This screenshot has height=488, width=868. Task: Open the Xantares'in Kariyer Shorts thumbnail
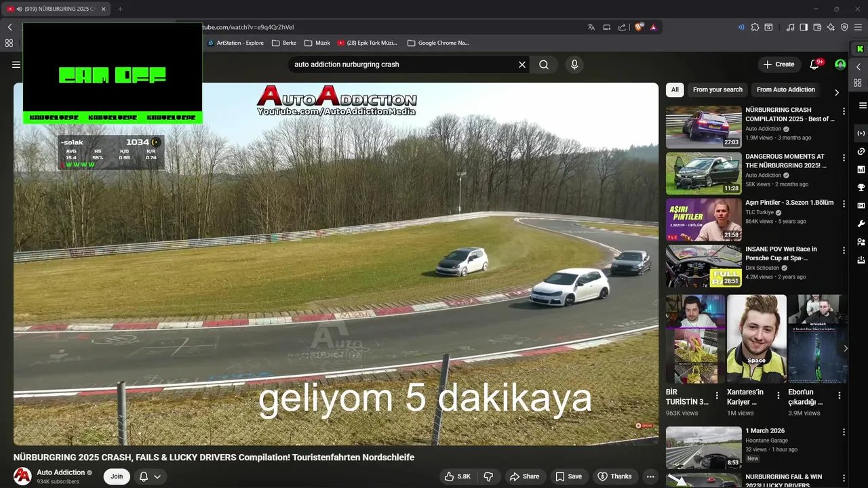tap(757, 339)
